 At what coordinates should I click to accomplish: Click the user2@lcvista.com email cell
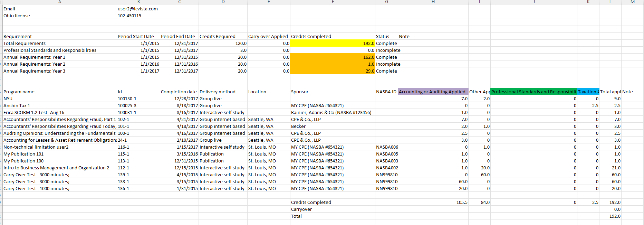click(138, 9)
